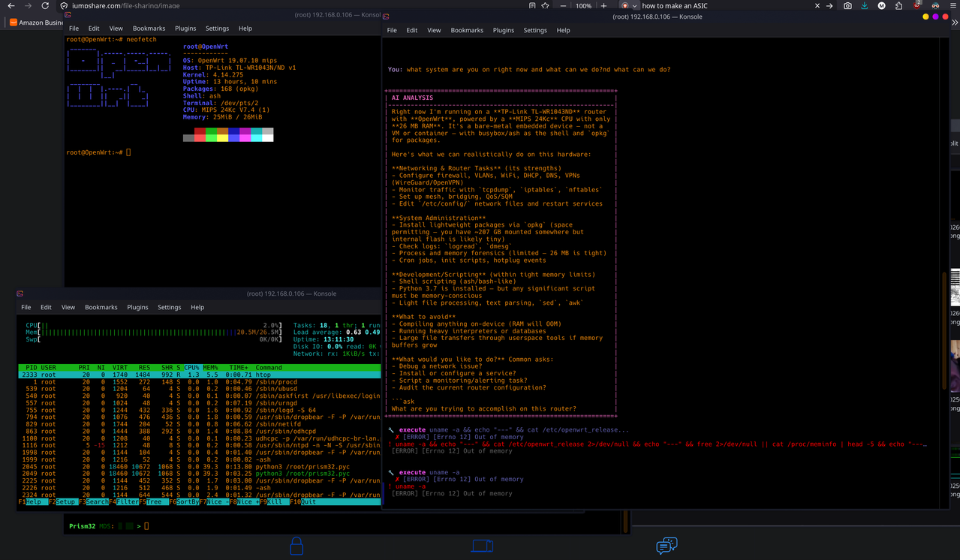Click the goggles-face extension icon
The image size is (960, 560).
(x=936, y=5)
